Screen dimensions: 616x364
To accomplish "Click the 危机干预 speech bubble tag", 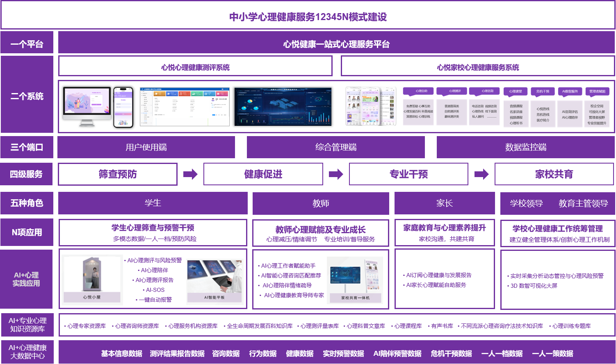I will (543, 91).
